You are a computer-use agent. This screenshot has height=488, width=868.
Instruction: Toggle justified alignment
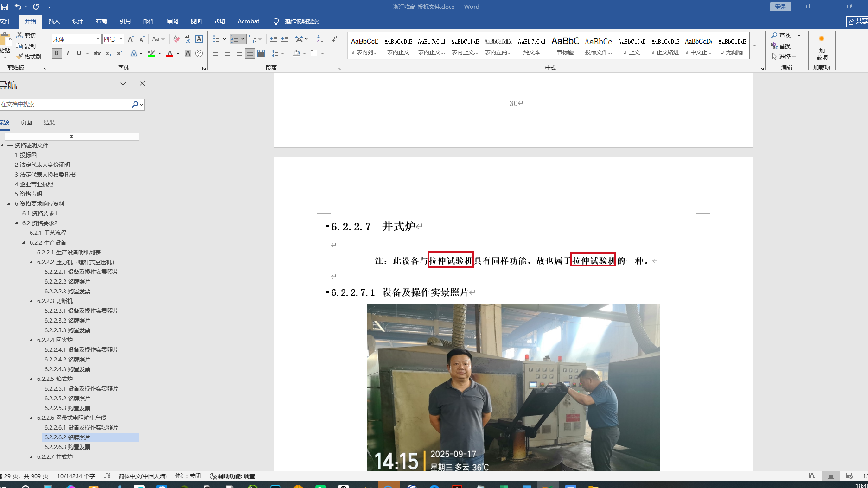coord(250,53)
